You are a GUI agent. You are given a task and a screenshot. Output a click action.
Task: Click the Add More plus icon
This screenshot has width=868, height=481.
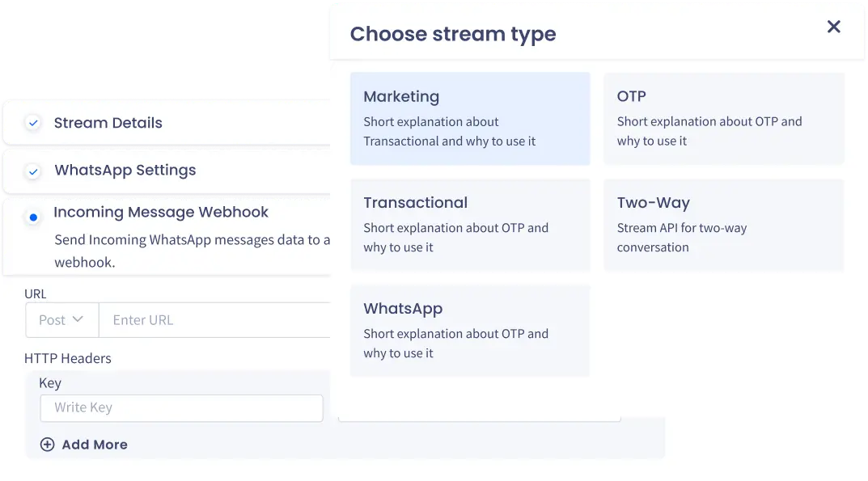47,445
